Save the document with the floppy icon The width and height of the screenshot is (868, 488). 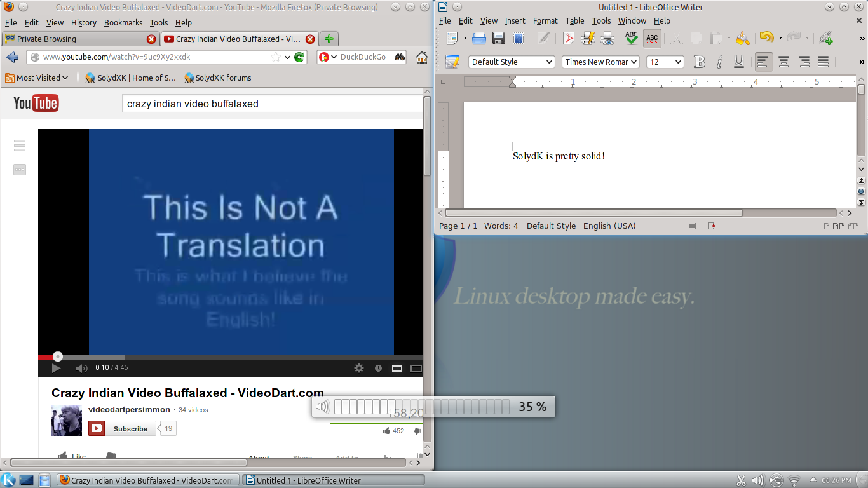point(499,39)
